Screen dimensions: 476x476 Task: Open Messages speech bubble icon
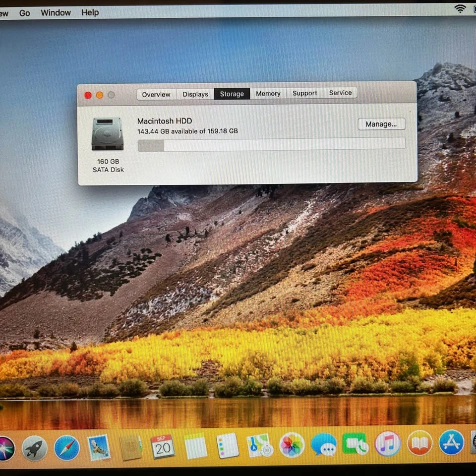click(x=324, y=445)
